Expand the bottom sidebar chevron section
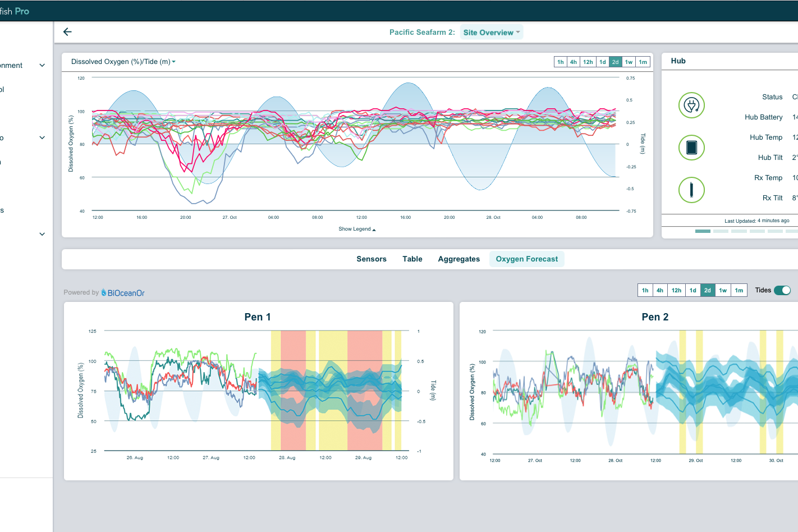This screenshot has height=532, width=798. click(x=42, y=234)
